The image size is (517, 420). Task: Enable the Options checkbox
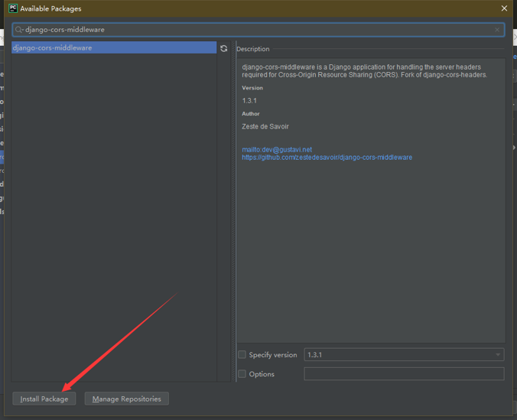click(x=242, y=374)
